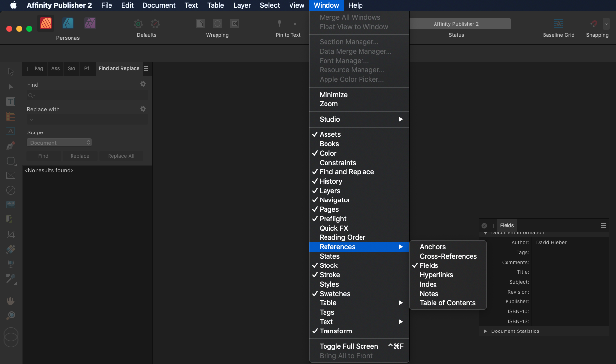Select the Transparency wine-glass tool
Viewport: 616px width, 364px height.
pos(11,264)
